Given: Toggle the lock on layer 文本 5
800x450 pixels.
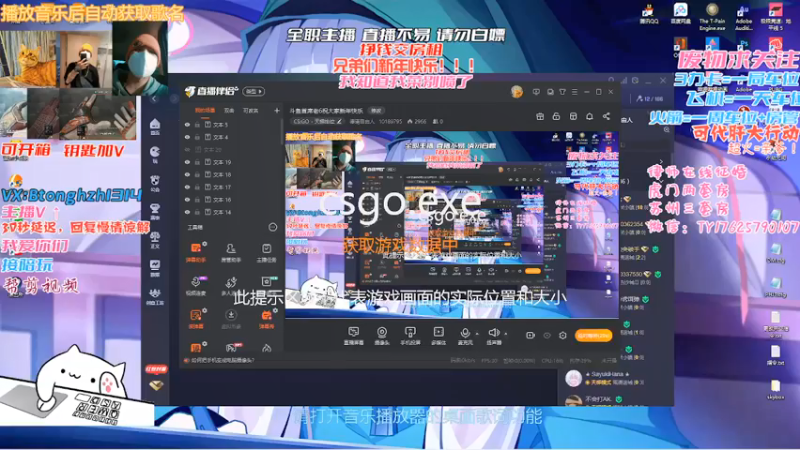Looking at the screenshot, I should coord(197,124).
